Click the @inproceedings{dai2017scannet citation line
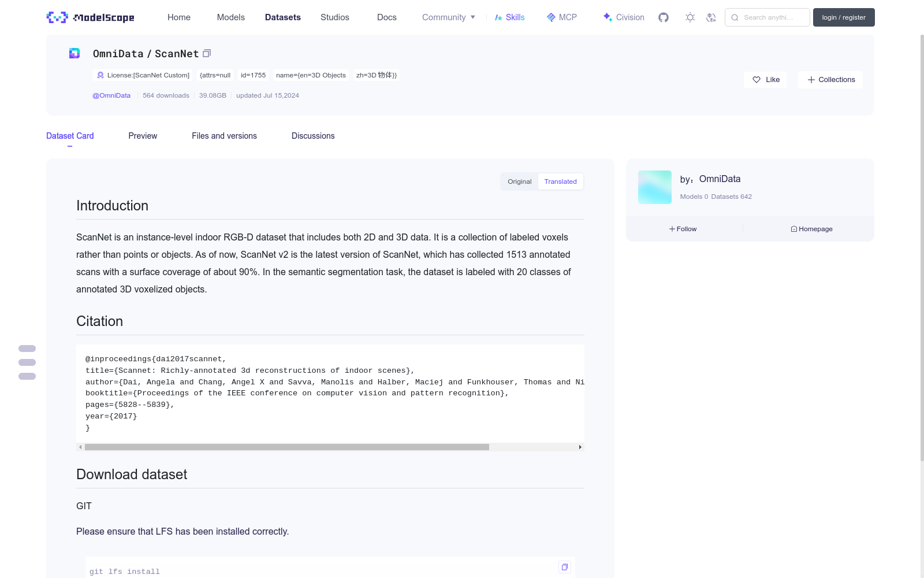 [x=156, y=359]
